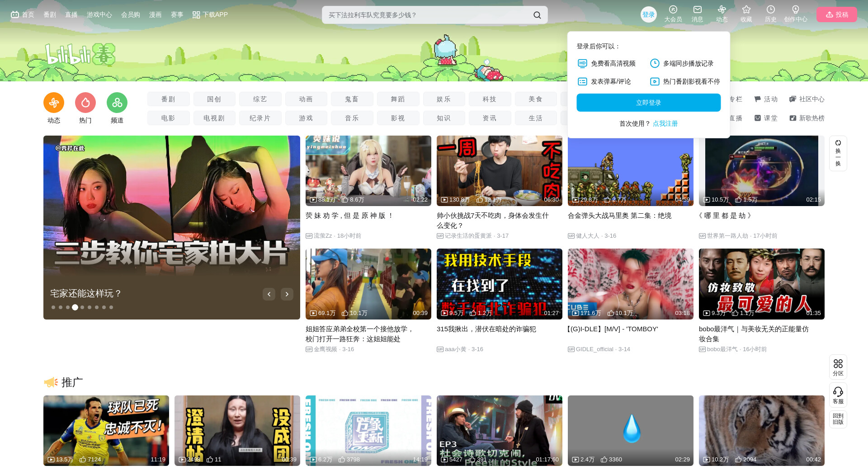
Task: Click the orange 动态 circle icon
Action: tap(54, 103)
